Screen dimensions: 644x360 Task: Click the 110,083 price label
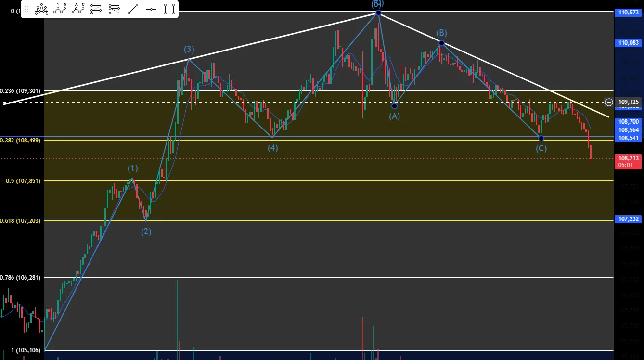tap(629, 43)
